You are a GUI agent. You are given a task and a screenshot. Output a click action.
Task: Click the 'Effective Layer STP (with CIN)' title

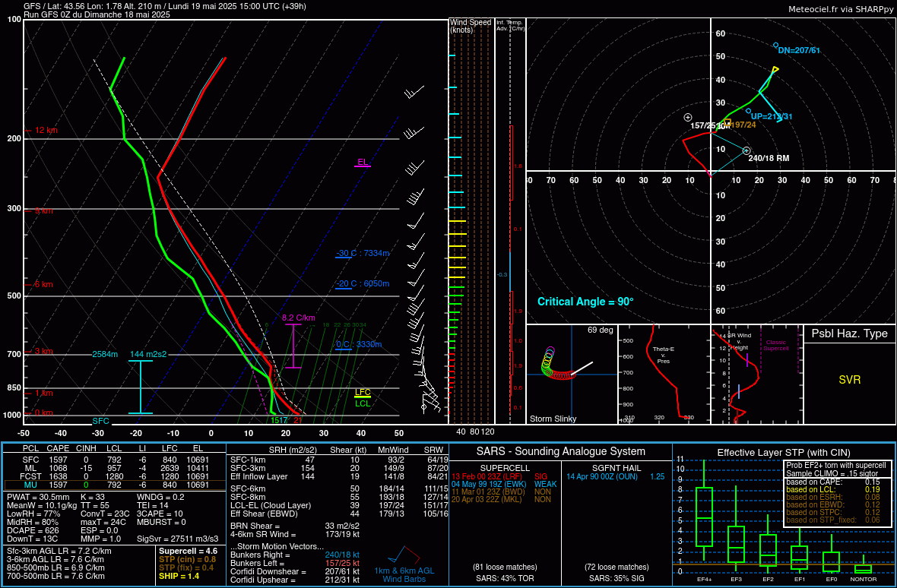784,453
